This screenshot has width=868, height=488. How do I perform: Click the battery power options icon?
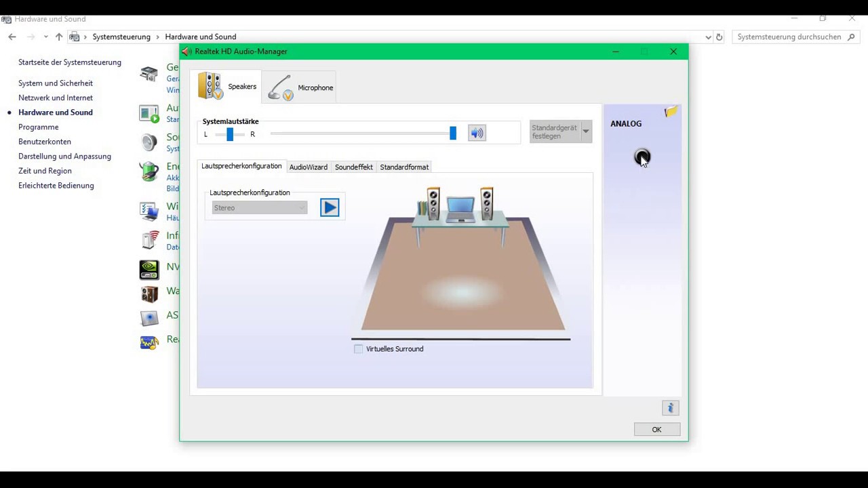pyautogui.click(x=149, y=171)
